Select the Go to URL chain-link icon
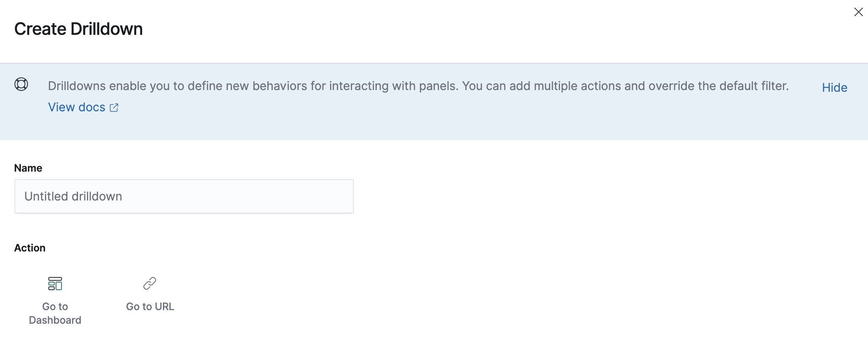The height and width of the screenshot is (356, 868). 150,283
